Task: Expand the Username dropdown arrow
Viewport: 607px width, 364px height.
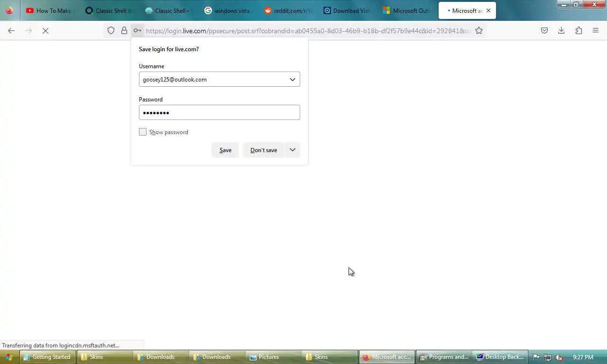Action: tap(293, 79)
